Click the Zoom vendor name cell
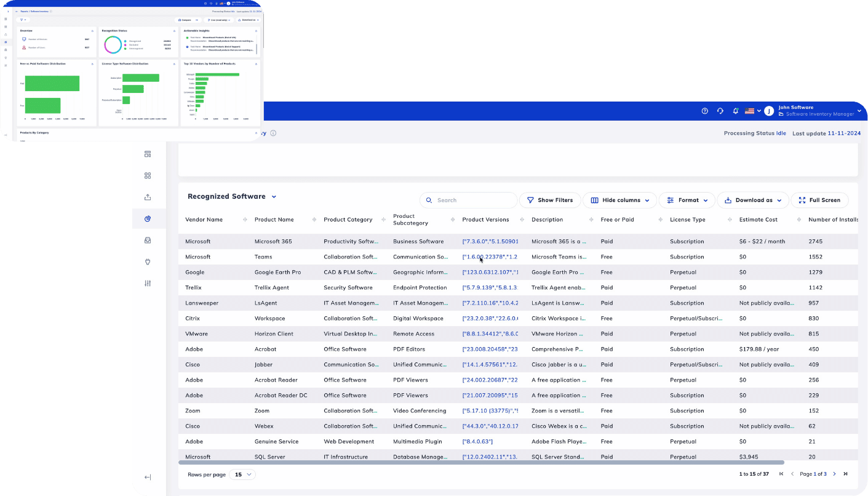The width and height of the screenshot is (868, 496). [x=193, y=410]
